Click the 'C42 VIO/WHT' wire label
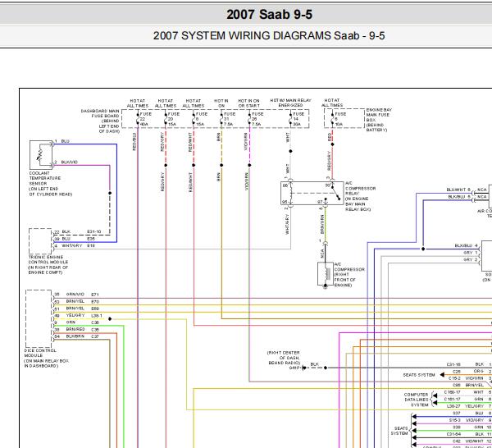Screen dimensions: 492x448 click(468, 441)
